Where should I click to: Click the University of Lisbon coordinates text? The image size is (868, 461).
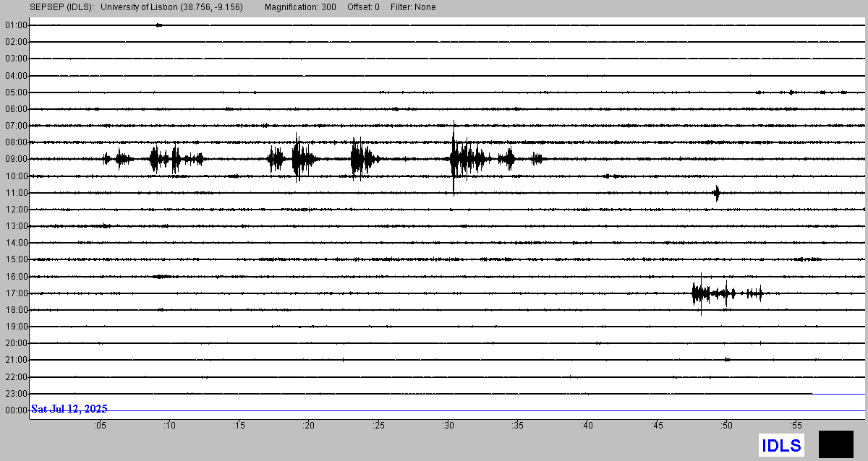coord(172,7)
